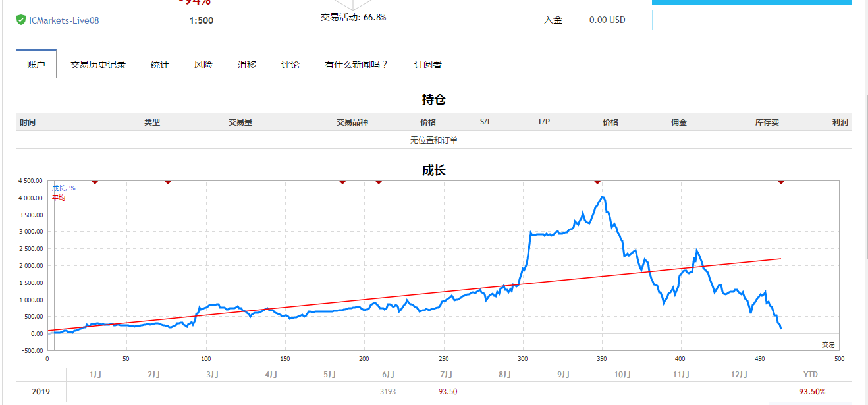Click the 成长 chart heading
Image resolution: width=868 pixels, height=405 pixels.
click(433, 170)
